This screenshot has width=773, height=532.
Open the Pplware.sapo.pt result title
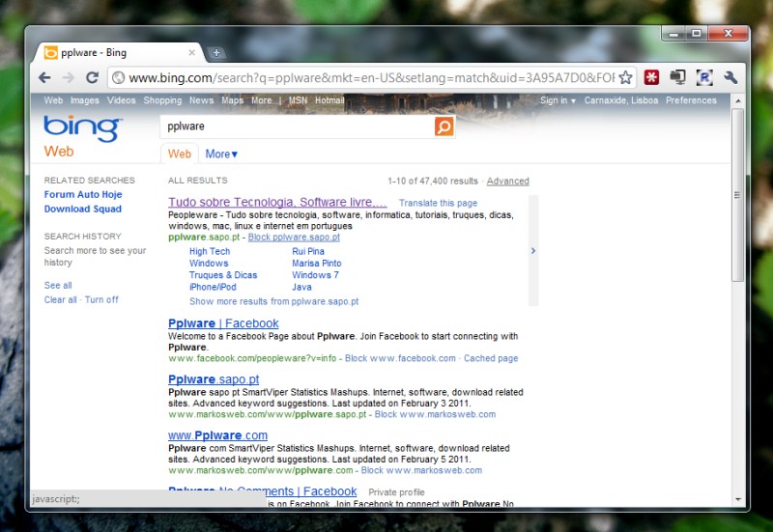tap(214, 379)
